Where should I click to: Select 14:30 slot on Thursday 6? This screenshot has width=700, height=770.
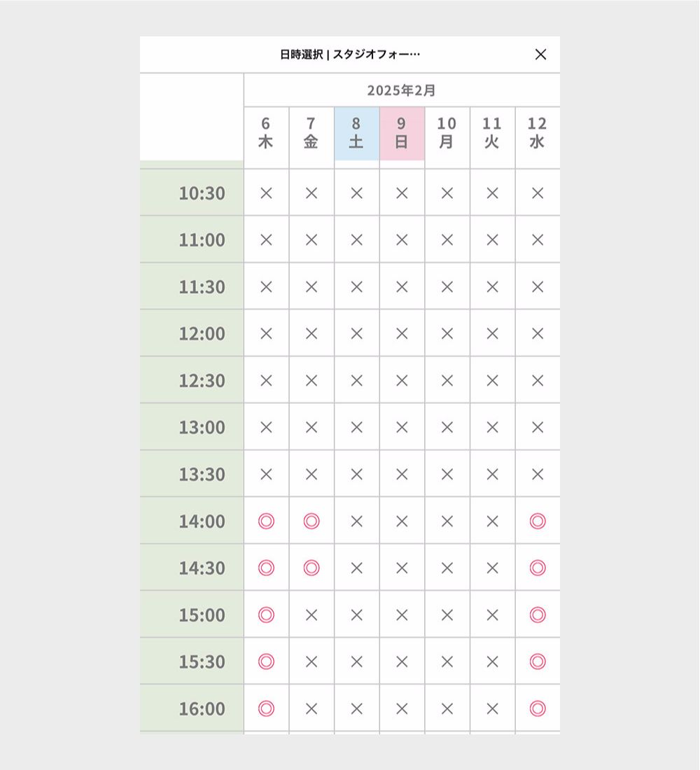pos(266,568)
